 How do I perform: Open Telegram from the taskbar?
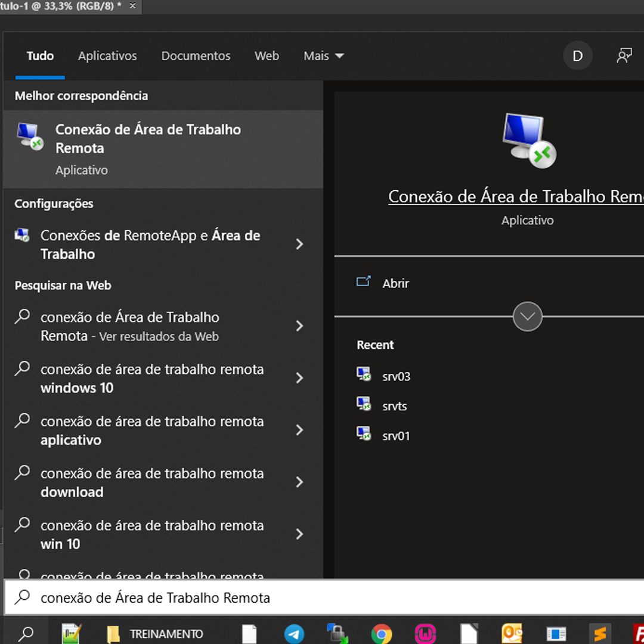point(294,633)
